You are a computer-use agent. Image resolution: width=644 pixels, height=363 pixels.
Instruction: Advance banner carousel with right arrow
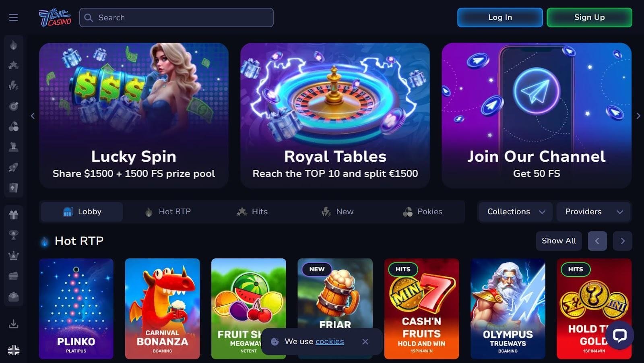(x=638, y=116)
